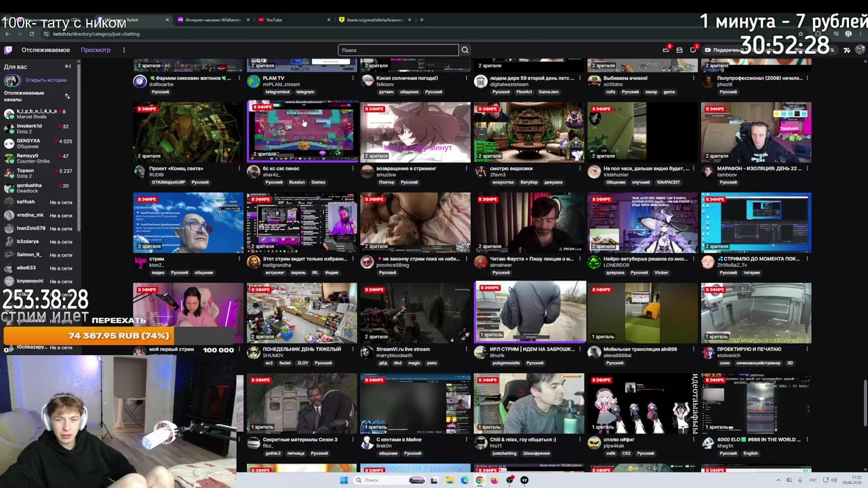Click the PixelArt tag under digitalwasteteam
The height and width of the screenshot is (488, 868).
pos(524,92)
